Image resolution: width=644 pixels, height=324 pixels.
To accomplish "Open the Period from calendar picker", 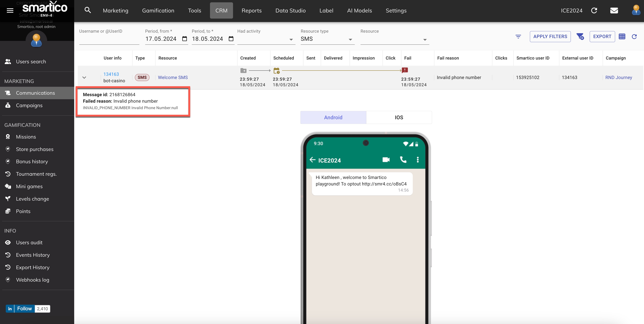I will pos(184,39).
